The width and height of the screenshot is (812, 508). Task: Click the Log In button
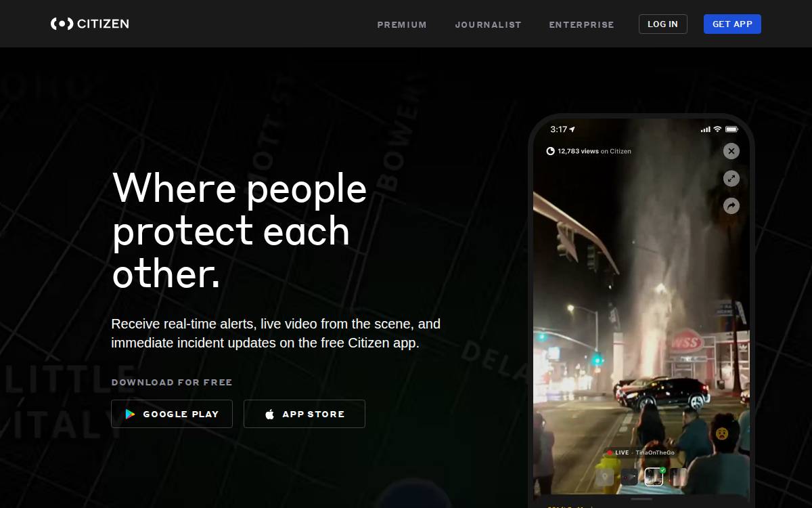pyautogui.click(x=662, y=24)
